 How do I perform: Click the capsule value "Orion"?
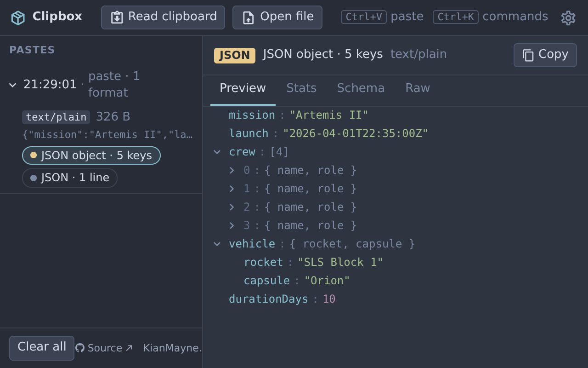tap(327, 281)
